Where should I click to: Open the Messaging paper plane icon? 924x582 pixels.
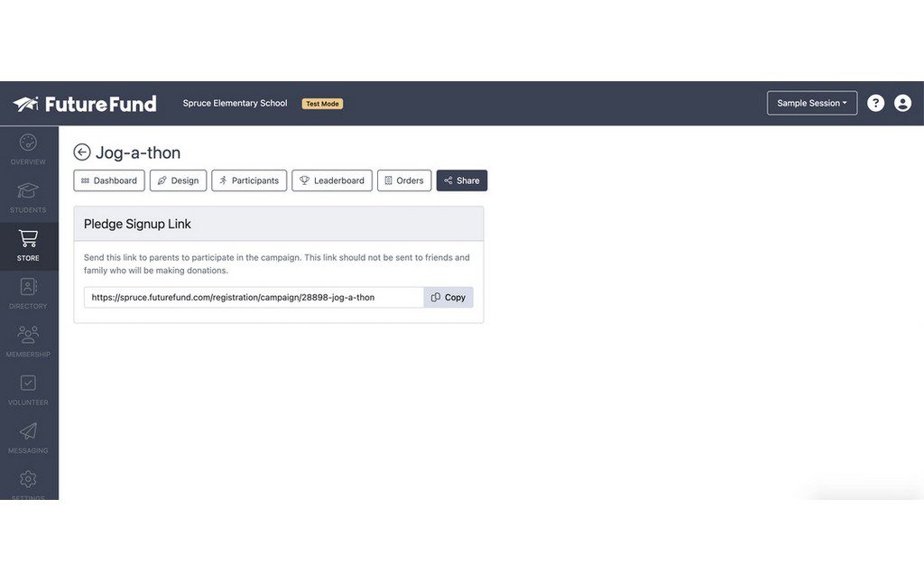(28, 431)
